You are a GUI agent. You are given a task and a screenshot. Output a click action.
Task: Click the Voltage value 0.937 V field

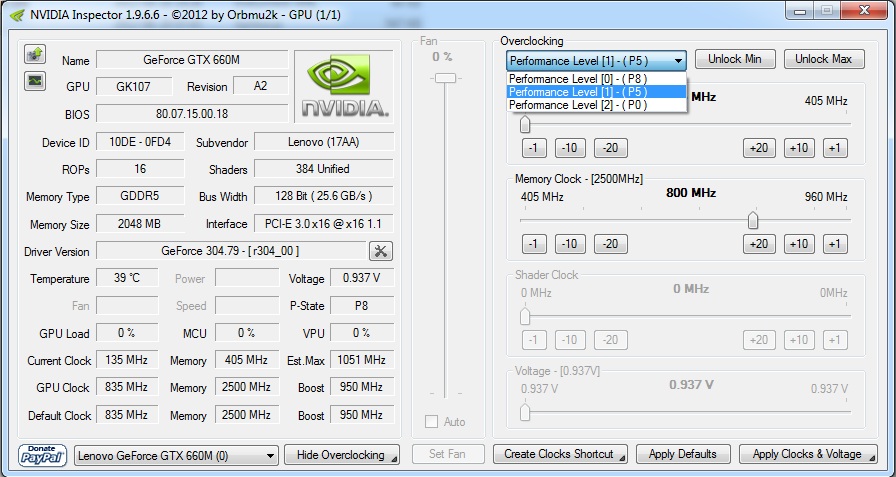[x=362, y=278]
